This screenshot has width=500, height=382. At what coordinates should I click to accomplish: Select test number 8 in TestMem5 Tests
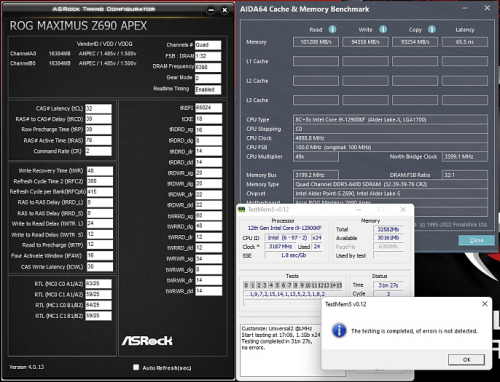(296, 285)
